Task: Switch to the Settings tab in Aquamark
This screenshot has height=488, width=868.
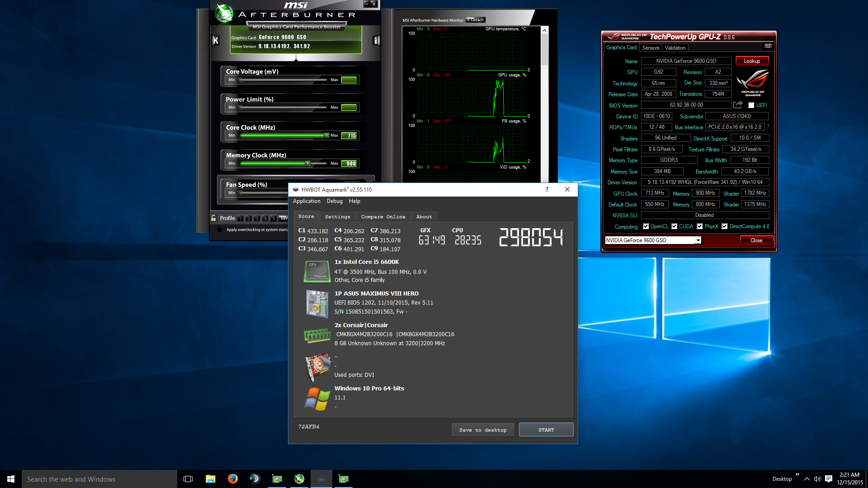Action: (337, 217)
